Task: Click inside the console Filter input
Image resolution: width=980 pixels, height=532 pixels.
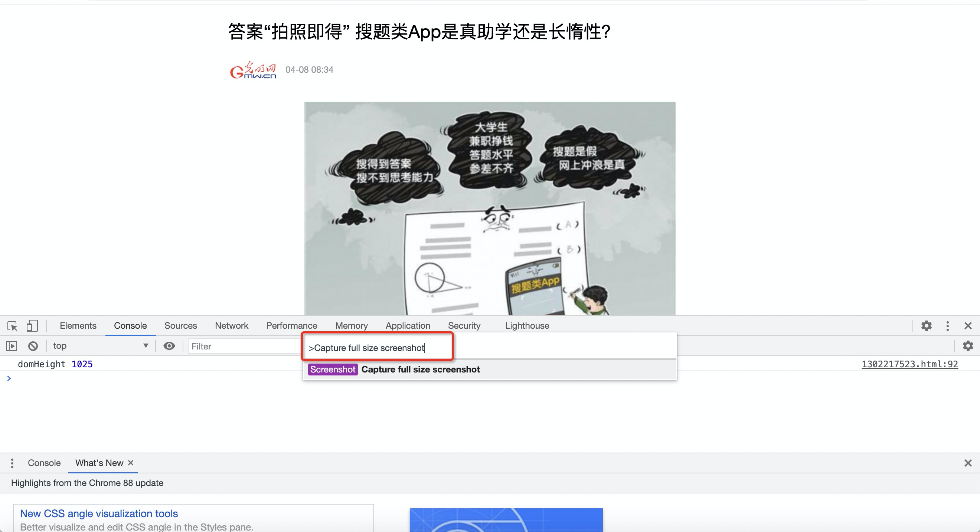Action: click(244, 346)
